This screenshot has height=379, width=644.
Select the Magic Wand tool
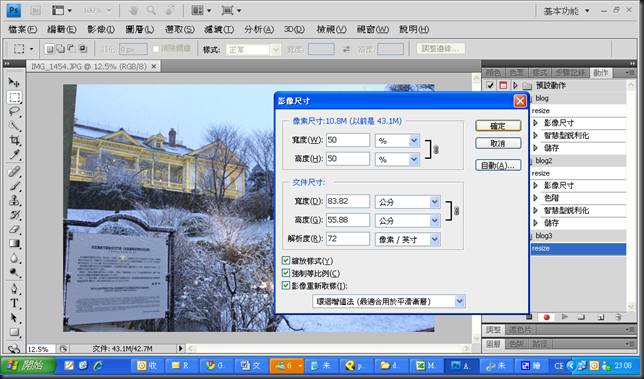tap(14, 126)
